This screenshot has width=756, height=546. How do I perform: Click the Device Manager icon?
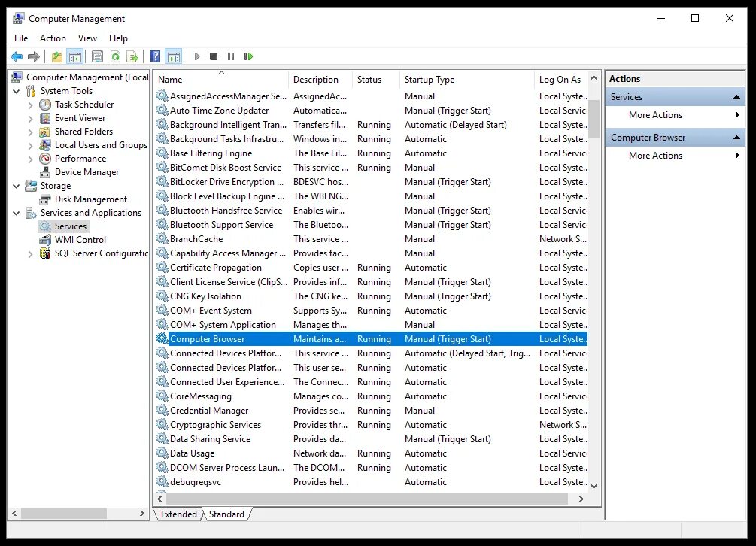45,172
